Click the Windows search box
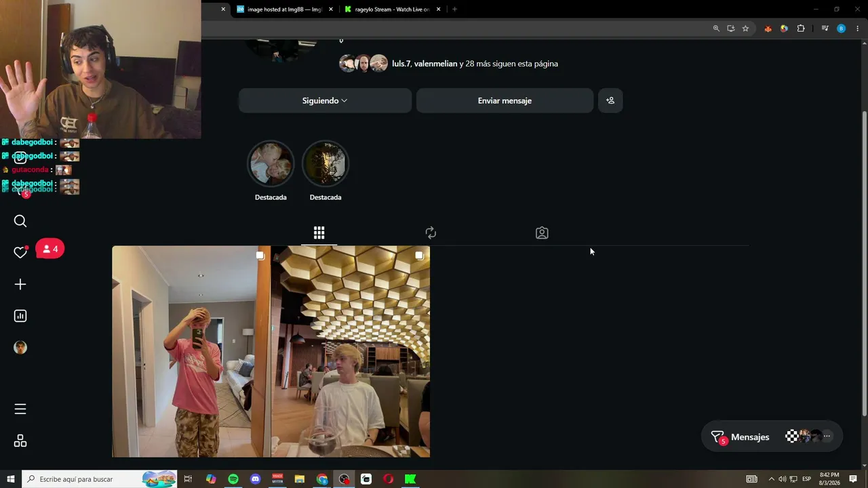The image size is (868, 488). [99, 479]
